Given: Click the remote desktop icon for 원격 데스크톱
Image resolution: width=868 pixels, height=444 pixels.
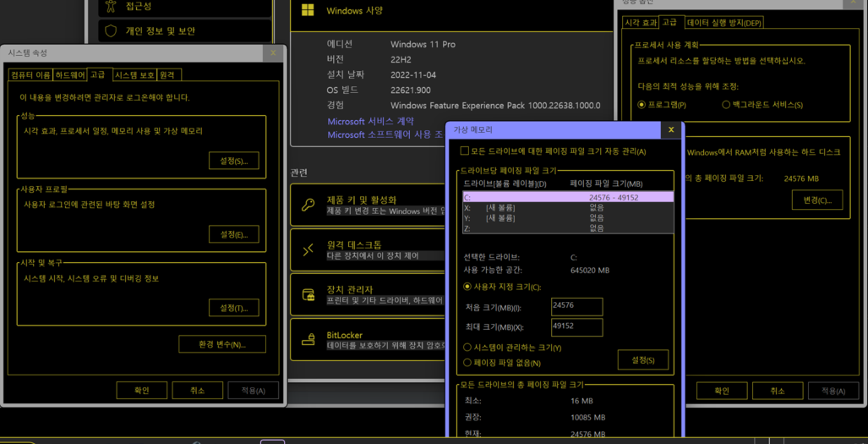Looking at the screenshot, I should tap(308, 250).
